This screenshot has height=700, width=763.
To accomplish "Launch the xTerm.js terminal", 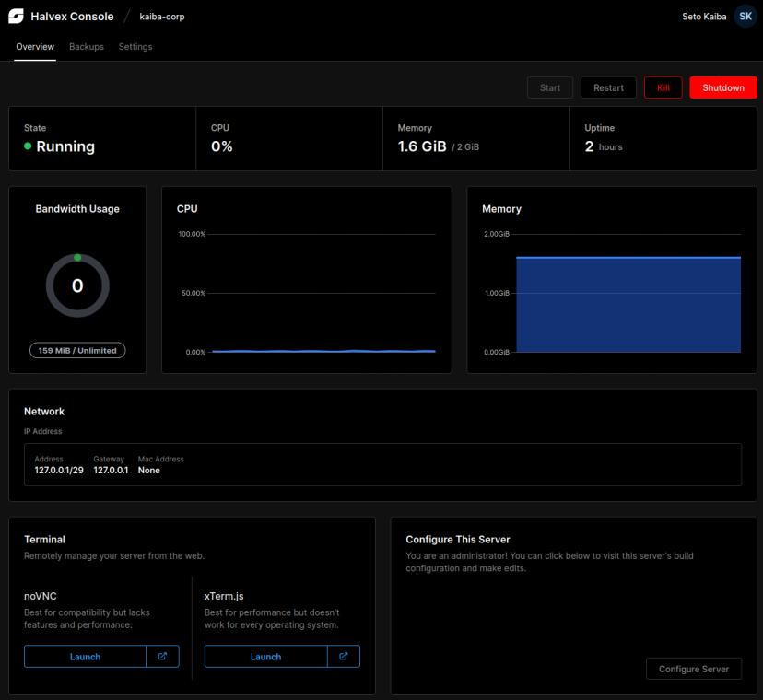I will 265,656.
